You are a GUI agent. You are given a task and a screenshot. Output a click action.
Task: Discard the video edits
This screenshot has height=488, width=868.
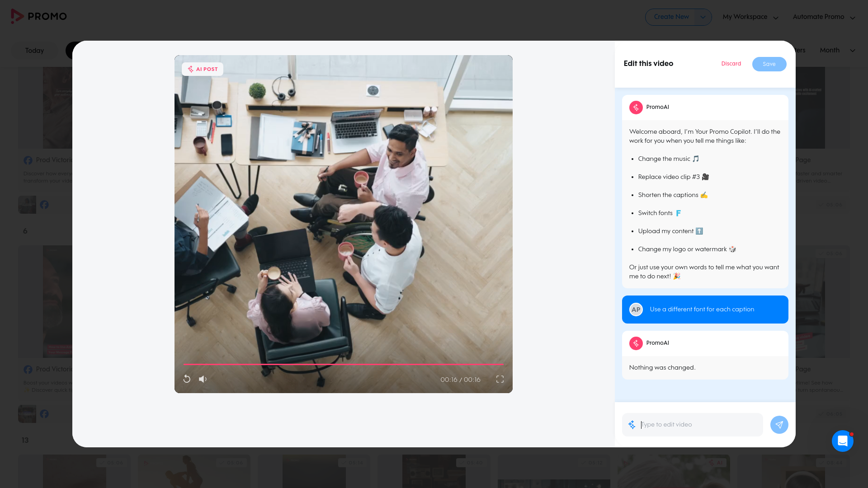pos(731,64)
